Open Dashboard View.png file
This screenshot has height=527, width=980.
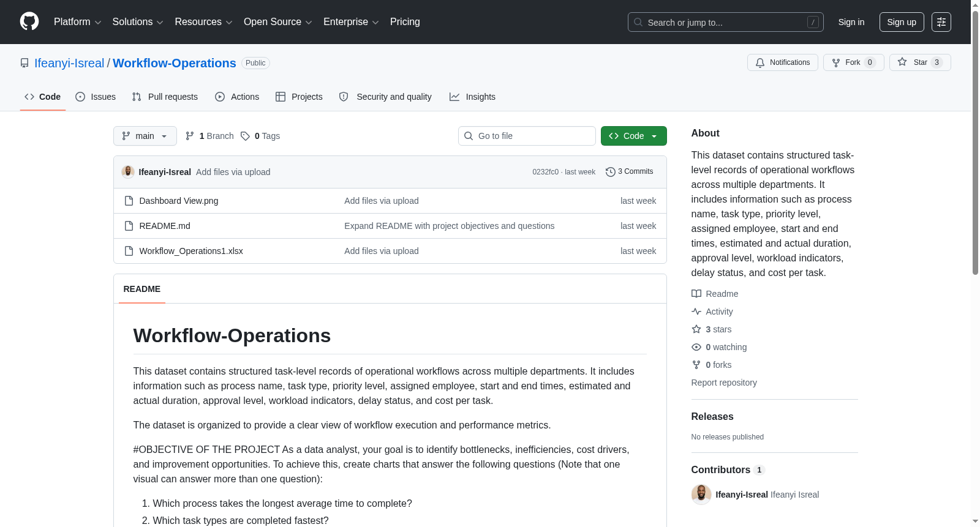click(178, 201)
